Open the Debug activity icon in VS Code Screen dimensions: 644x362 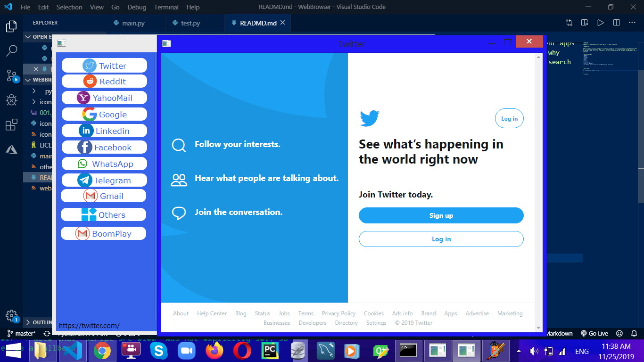pyautogui.click(x=11, y=100)
